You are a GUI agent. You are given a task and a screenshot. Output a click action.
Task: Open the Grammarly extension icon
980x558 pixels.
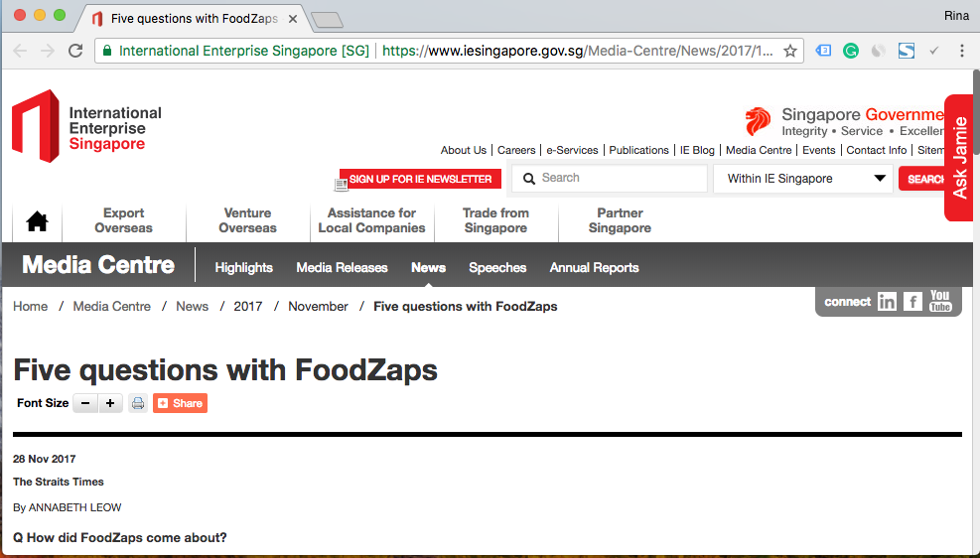pyautogui.click(x=851, y=51)
